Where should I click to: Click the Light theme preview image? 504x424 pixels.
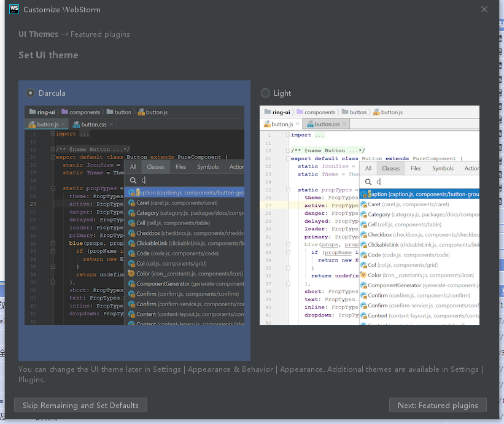click(x=369, y=215)
